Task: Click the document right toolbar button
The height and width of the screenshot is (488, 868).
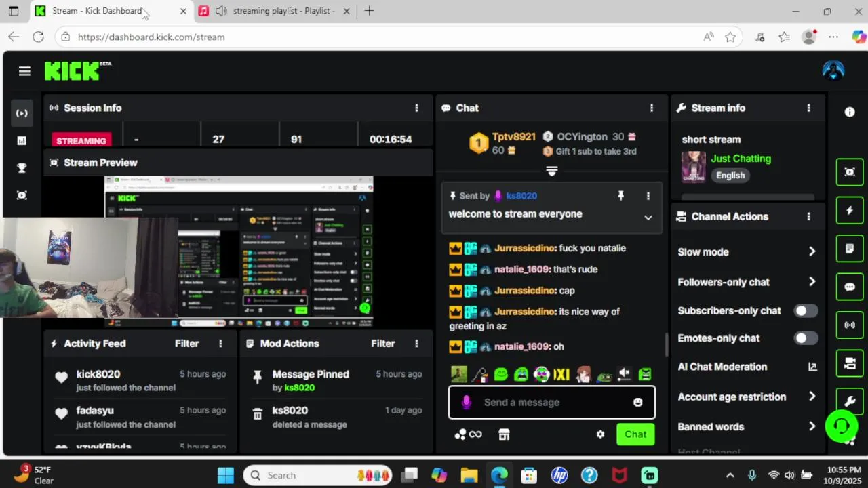Action: coord(850,249)
